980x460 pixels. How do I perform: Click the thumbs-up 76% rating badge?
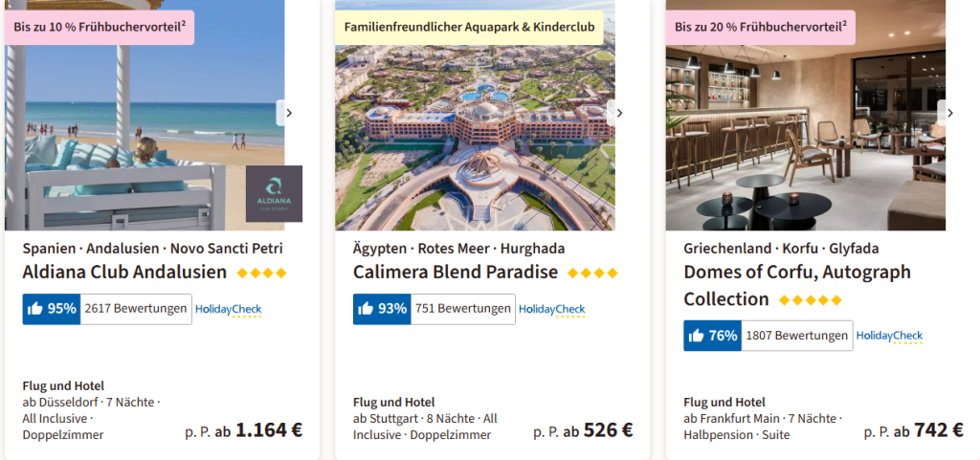tap(712, 336)
